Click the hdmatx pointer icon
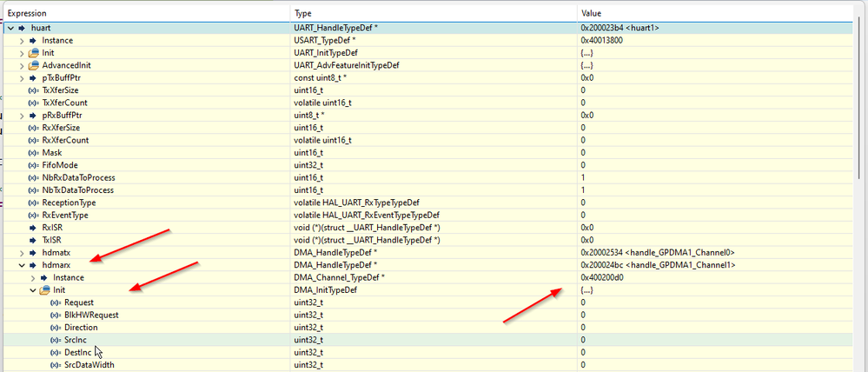 (x=33, y=253)
